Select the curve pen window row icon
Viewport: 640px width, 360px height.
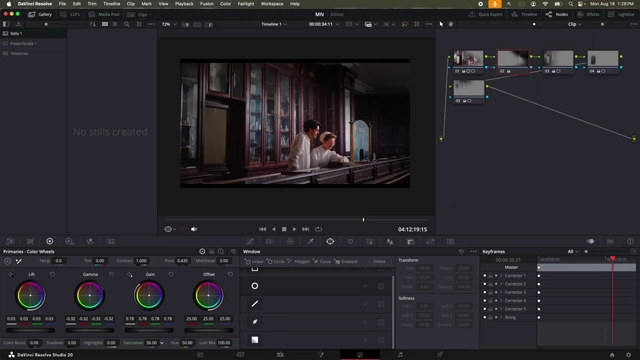pos(255,322)
